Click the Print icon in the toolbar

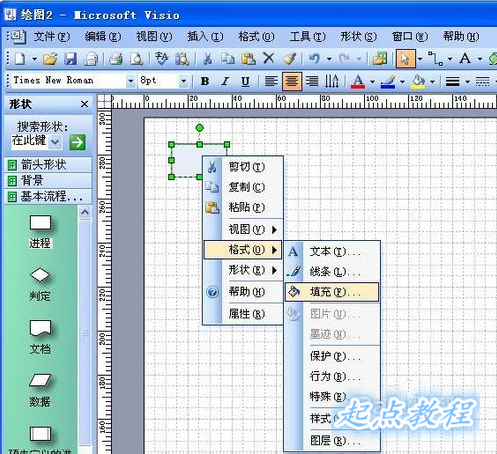pyautogui.click(x=115, y=59)
